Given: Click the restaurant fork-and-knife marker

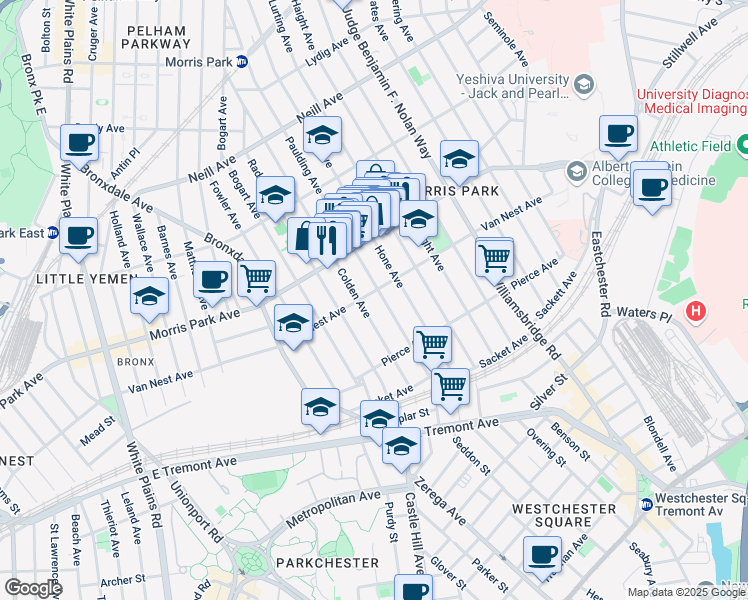Looking at the screenshot, I should [x=328, y=241].
